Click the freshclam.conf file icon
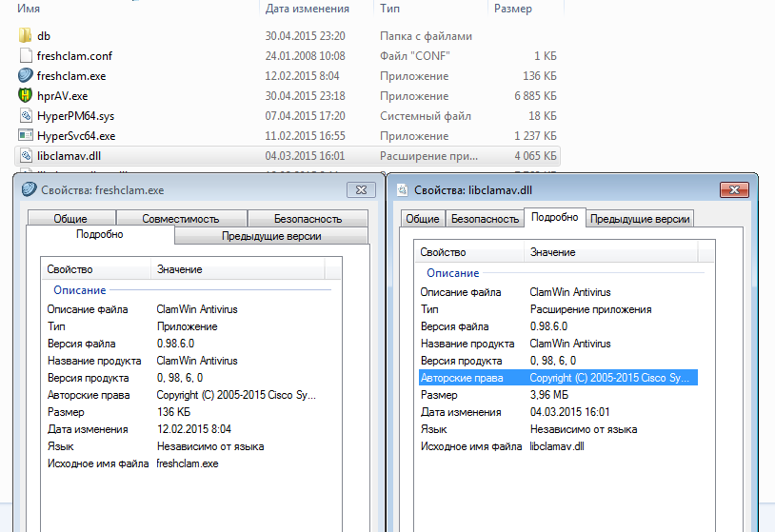The height and width of the screenshot is (532, 775). (x=26, y=55)
